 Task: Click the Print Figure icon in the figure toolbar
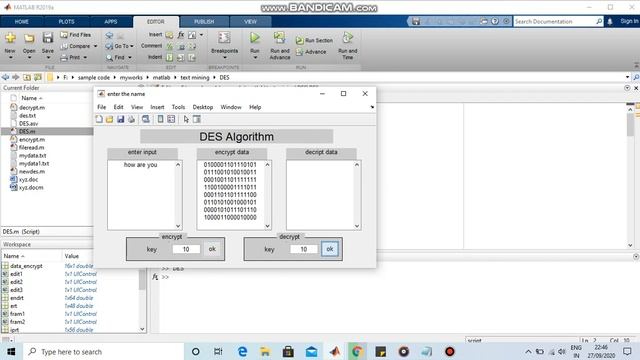click(131, 119)
